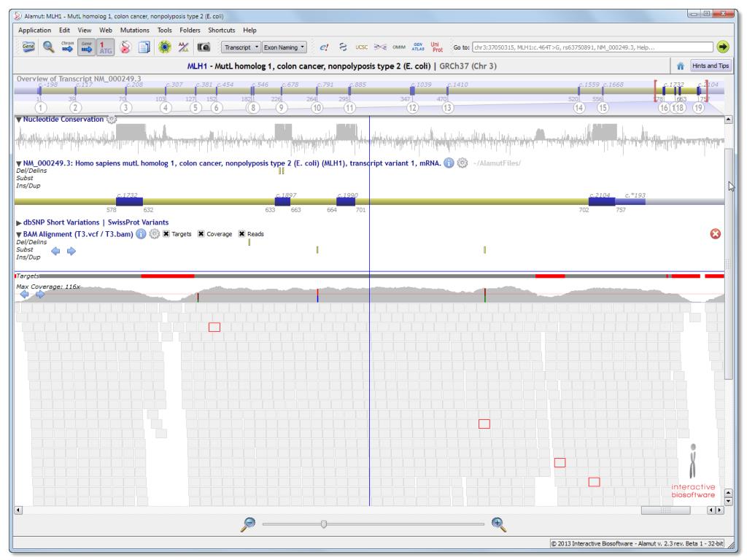This screenshot has height=560, width=747.
Task: Open info icon for BAM Alignment track
Action: click(x=141, y=234)
